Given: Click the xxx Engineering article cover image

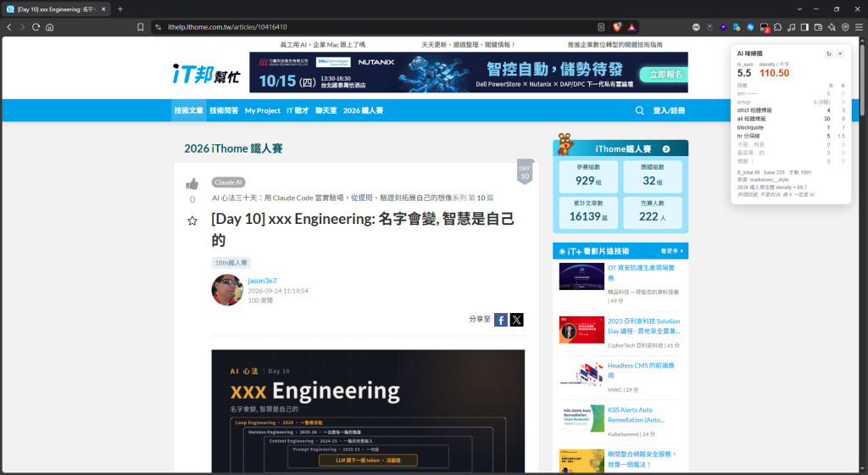Looking at the screenshot, I should pyautogui.click(x=368, y=411).
